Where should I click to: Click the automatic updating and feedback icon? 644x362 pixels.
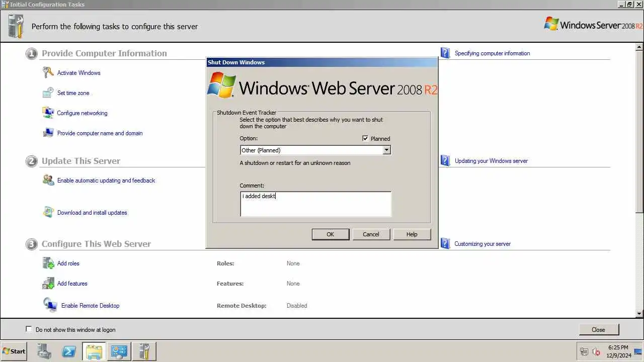(48, 180)
